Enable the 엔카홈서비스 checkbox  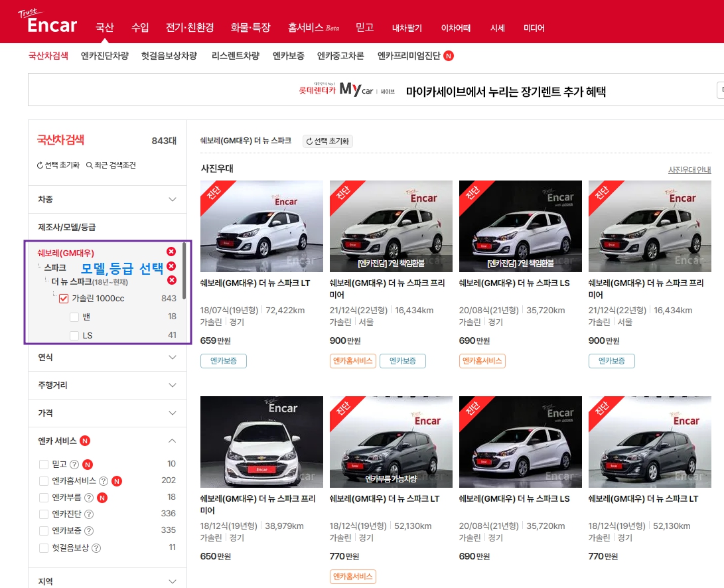(x=44, y=481)
